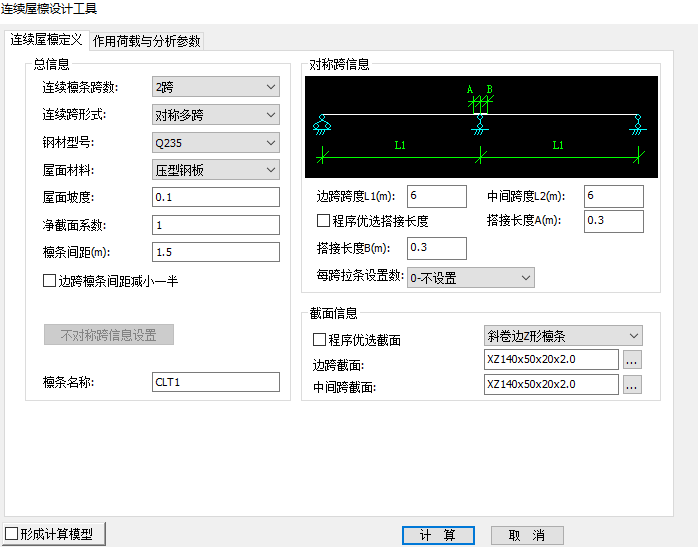The width and height of the screenshot is (698, 547).
Task: Click the 边跨跨度L1(m) input field
Action: pos(437,196)
